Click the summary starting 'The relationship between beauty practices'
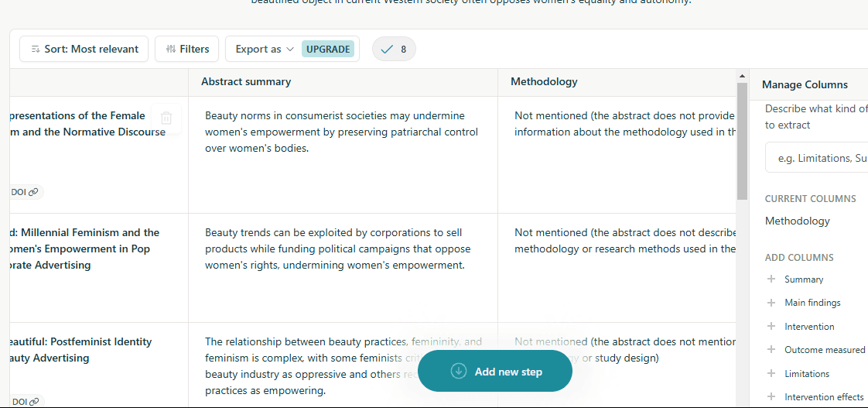This screenshot has width=868, height=408. click(x=343, y=366)
